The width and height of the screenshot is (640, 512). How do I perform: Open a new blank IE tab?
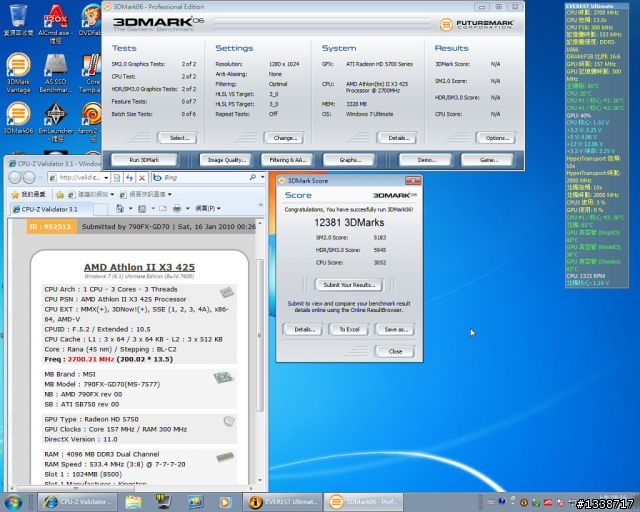click(x=100, y=209)
